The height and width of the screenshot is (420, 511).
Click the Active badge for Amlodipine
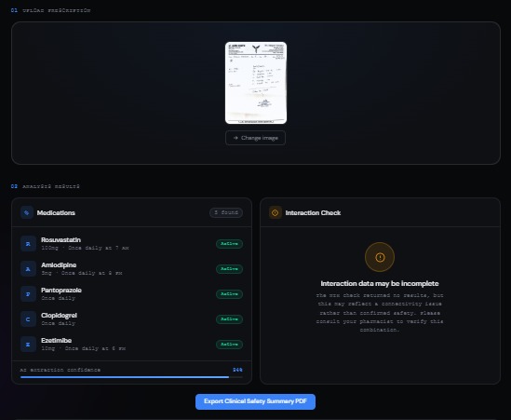(x=229, y=269)
